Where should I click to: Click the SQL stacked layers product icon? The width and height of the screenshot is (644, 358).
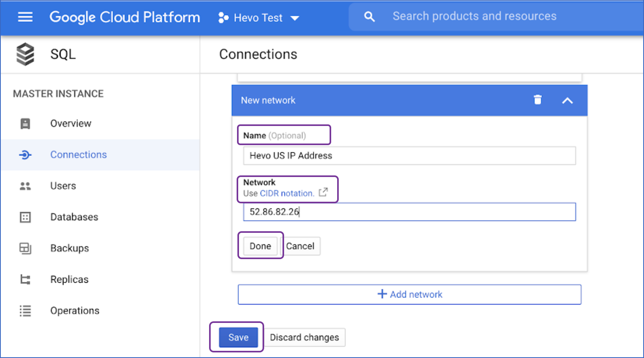pos(25,54)
